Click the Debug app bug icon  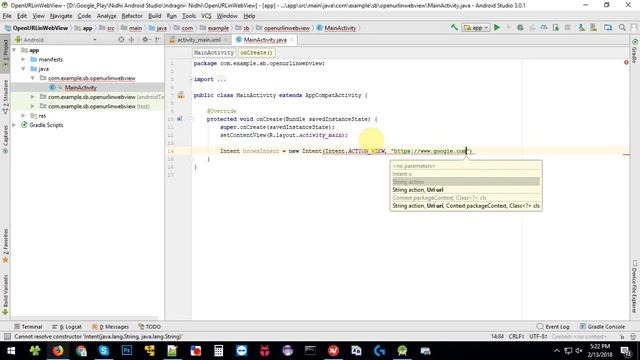(x=520, y=27)
